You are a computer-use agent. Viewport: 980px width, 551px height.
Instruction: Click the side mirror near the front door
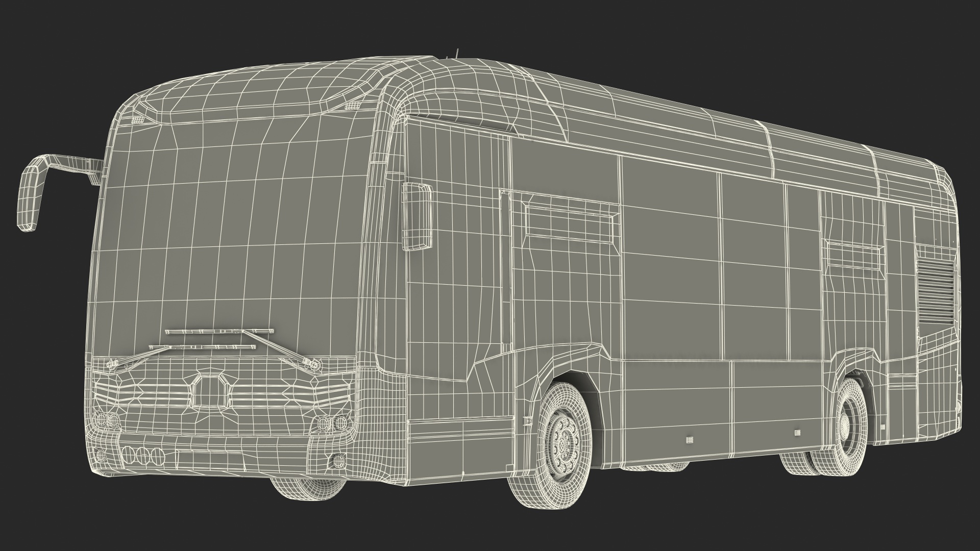pos(418,217)
